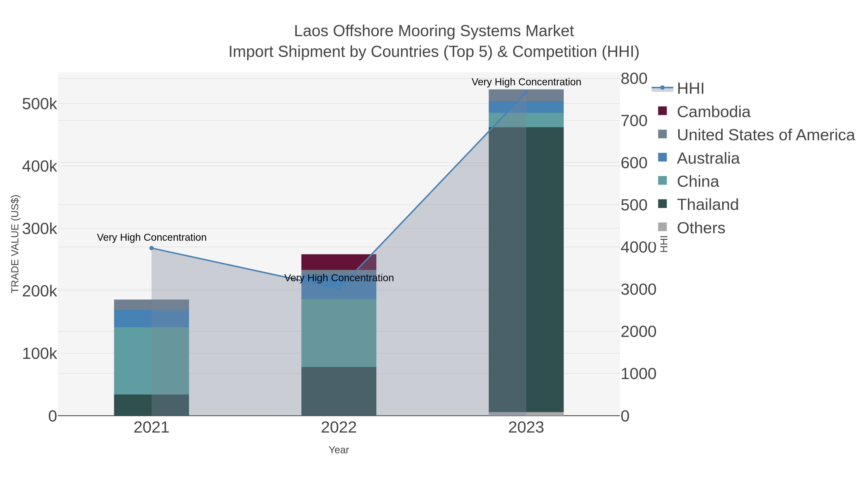868x488 pixels.
Task: Click the United States slate legend swatch
Action: point(663,134)
